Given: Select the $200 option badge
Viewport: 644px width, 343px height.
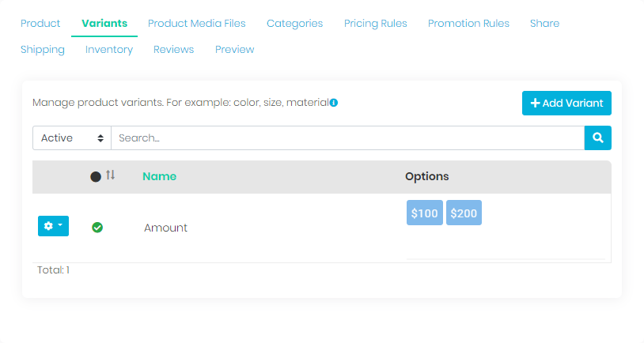Looking at the screenshot, I should point(464,213).
